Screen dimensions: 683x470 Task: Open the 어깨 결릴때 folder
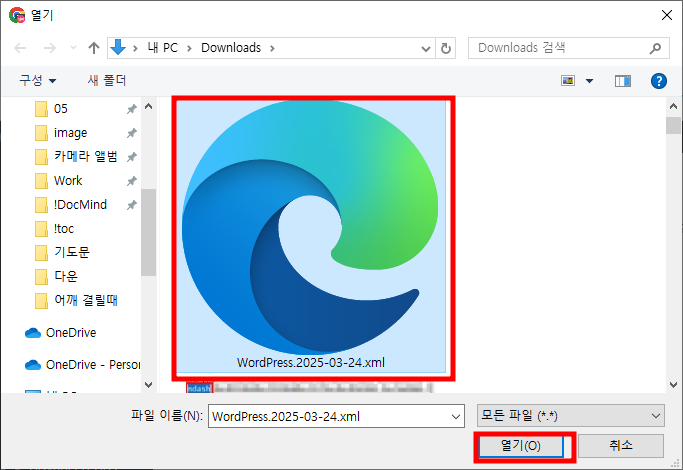86,300
